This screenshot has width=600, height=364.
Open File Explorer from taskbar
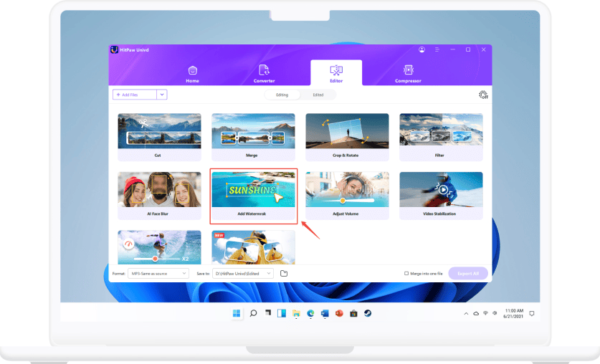coord(296,314)
